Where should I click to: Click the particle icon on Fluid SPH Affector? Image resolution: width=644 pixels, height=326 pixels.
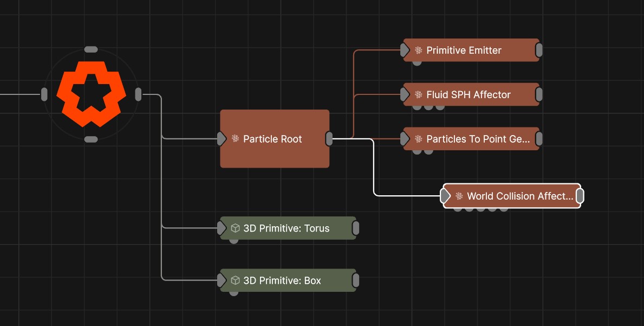(x=419, y=94)
